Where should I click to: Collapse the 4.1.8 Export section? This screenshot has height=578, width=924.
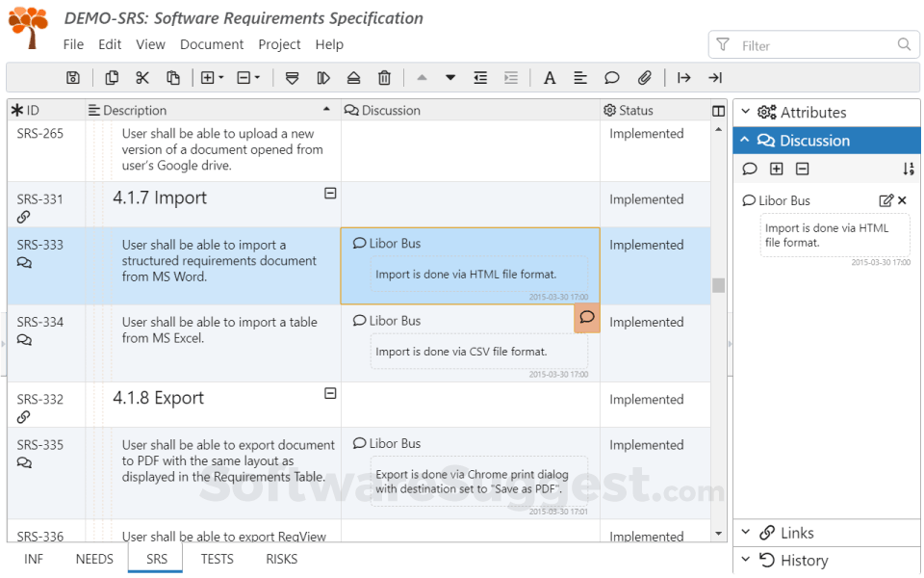(x=330, y=394)
